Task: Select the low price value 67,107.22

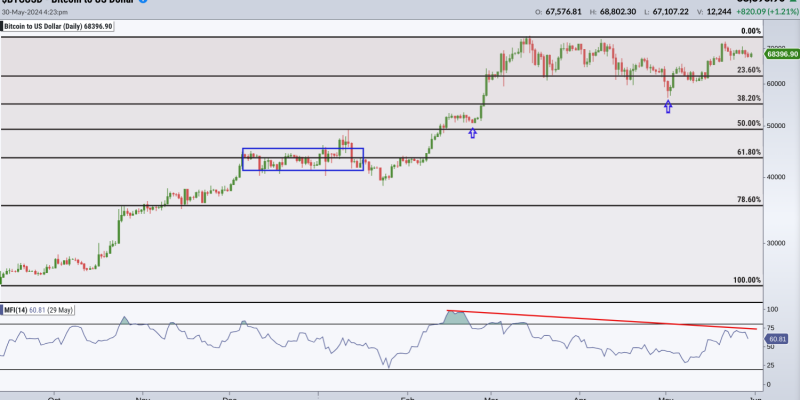Action: (x=670, y=11)
